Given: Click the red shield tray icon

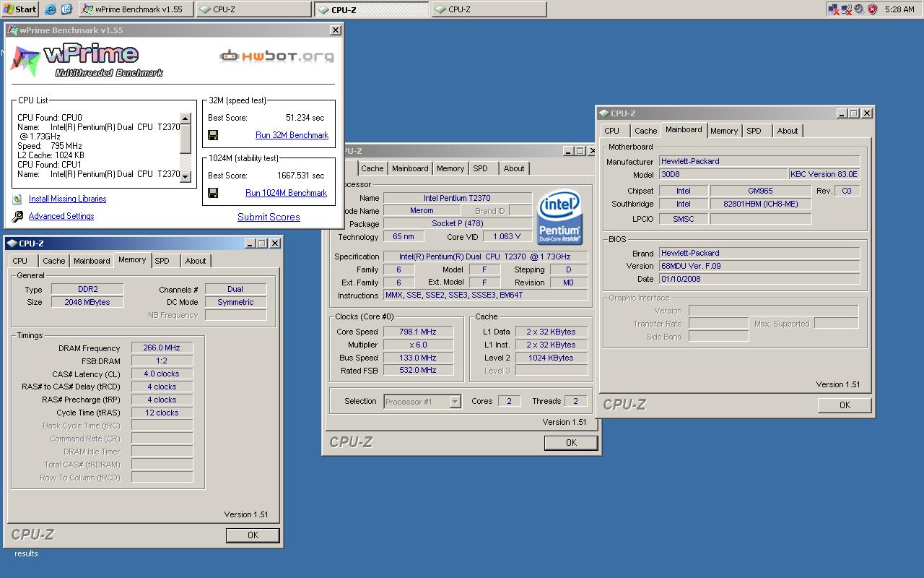Looking at the screenshot, I should click(x=872, y=9).
